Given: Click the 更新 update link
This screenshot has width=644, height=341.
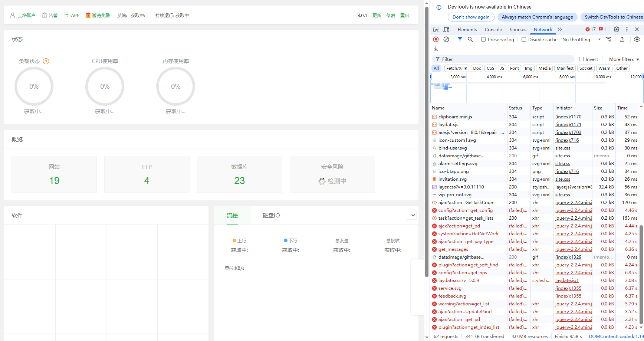Looking at the screenshot, I should pos(377,15).
